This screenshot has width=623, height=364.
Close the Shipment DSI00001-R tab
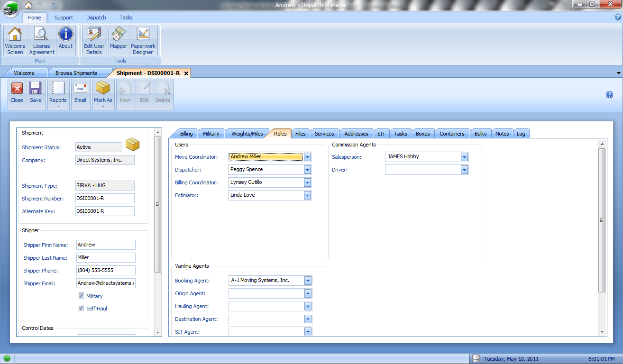186,73
